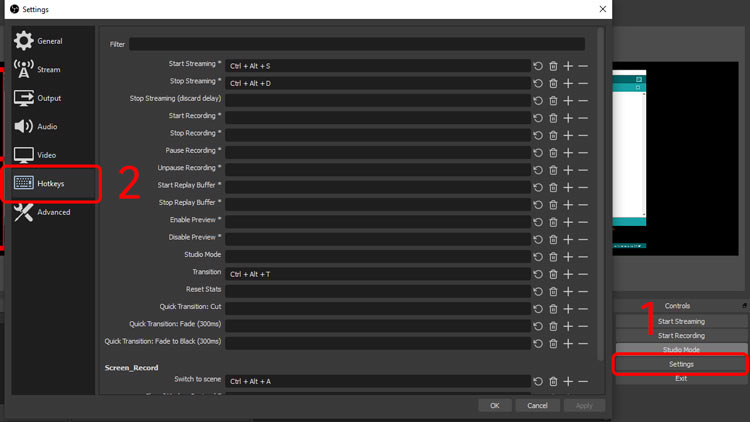
Task: Open the Output settings section
Action: [49, 98]
